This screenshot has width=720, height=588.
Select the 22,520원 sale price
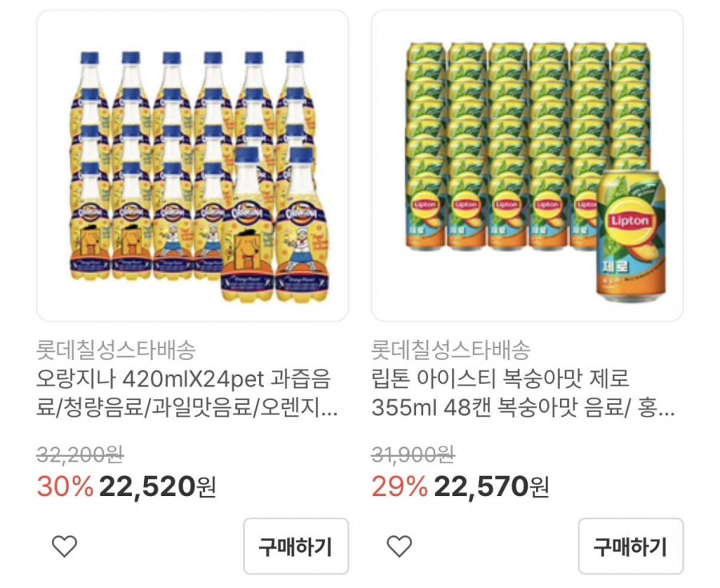tap(158, 486)
